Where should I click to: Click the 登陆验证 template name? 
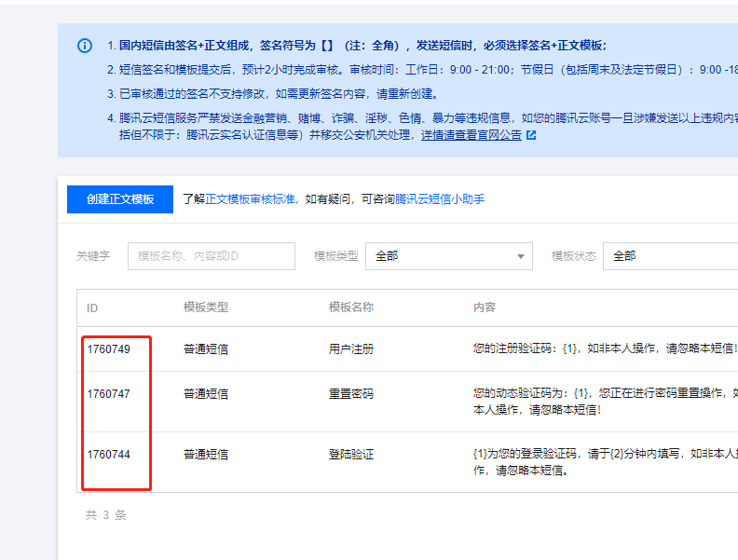351,455
